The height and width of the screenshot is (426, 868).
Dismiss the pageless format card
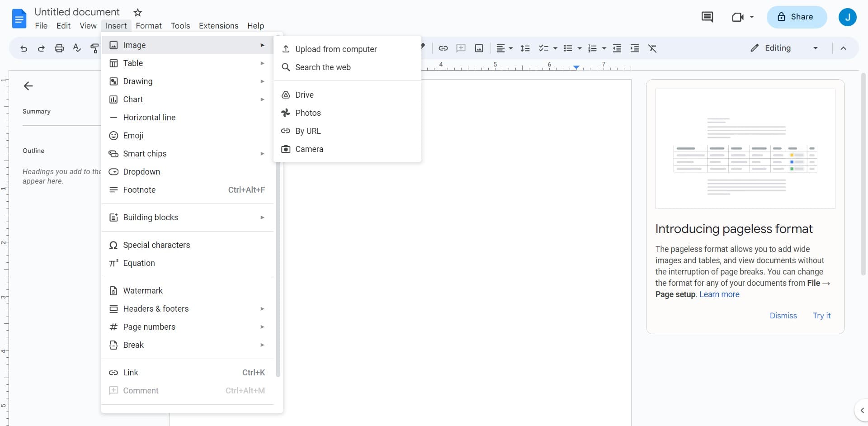(783, 316)
